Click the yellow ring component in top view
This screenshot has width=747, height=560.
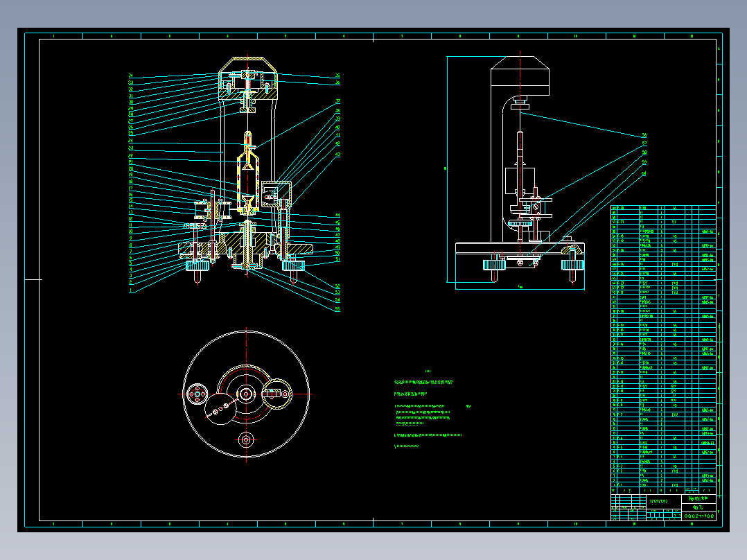point(277,394)
